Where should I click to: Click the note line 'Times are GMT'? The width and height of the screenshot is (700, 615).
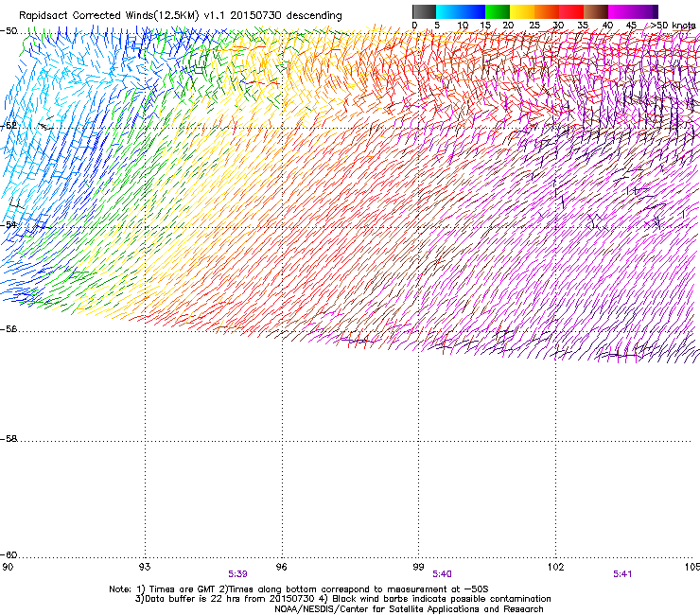[x=183, y=589]
